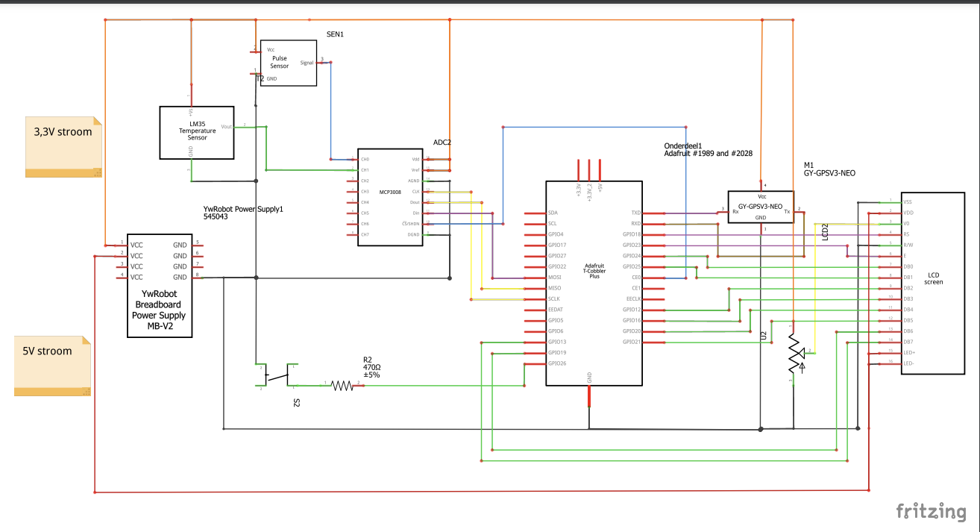Click the 'YwRobot Power Supply1' label
Screen dimensions: 980x532
point(243,209)
